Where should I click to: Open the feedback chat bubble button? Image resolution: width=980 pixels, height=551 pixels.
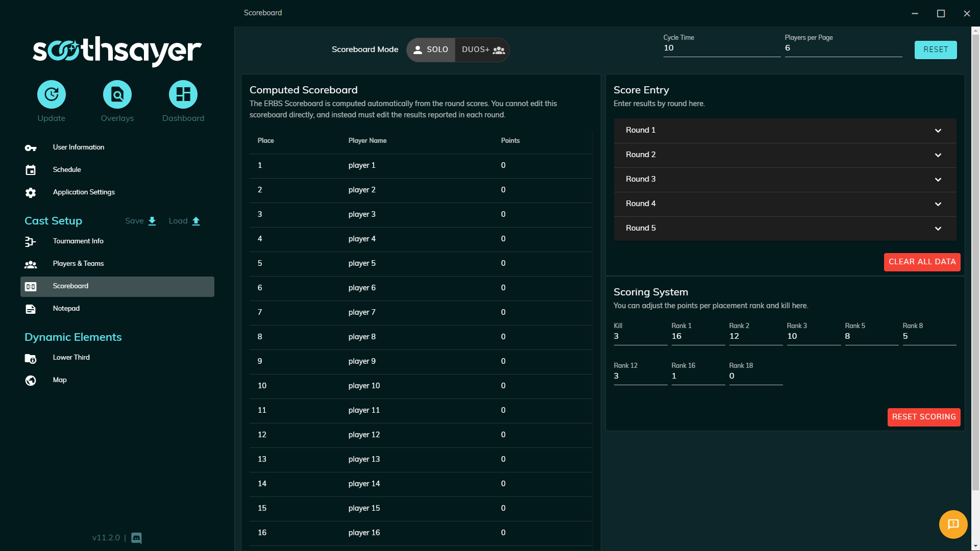[x=953, y=524]
